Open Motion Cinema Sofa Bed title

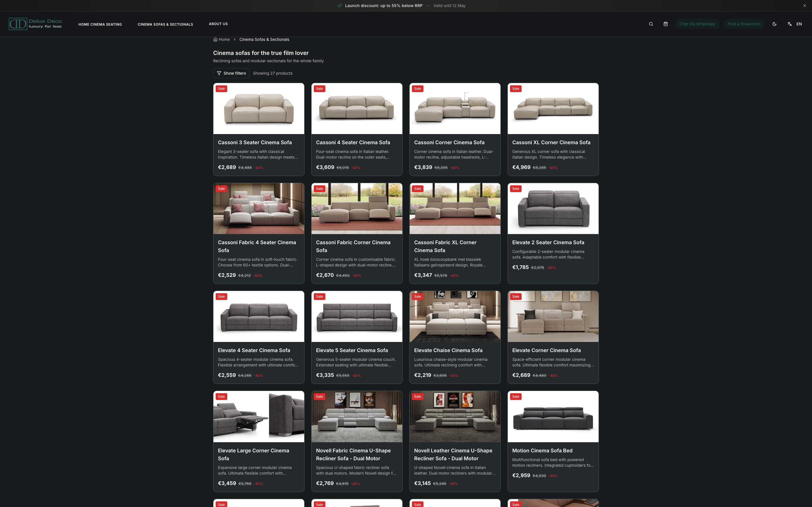click(542, 451)
